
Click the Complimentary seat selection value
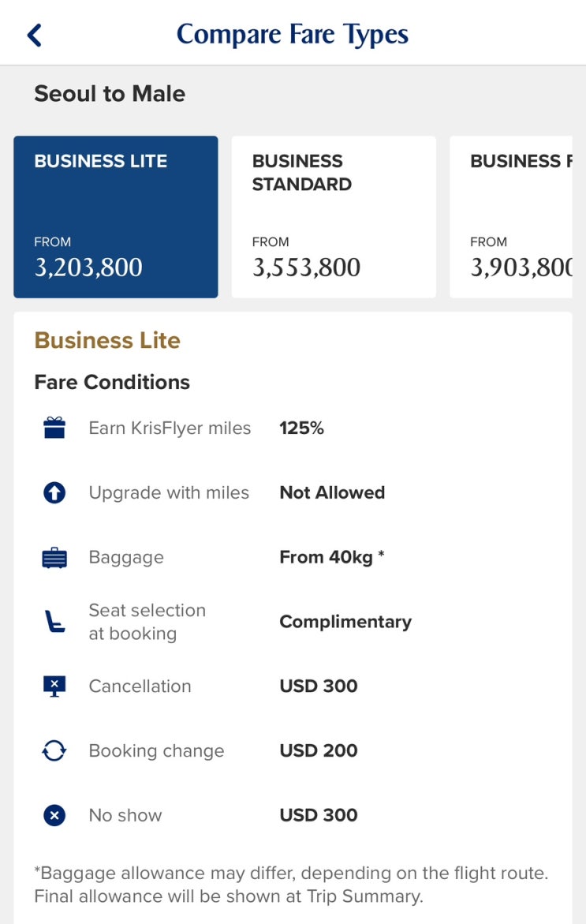click(x=345, y=622)
